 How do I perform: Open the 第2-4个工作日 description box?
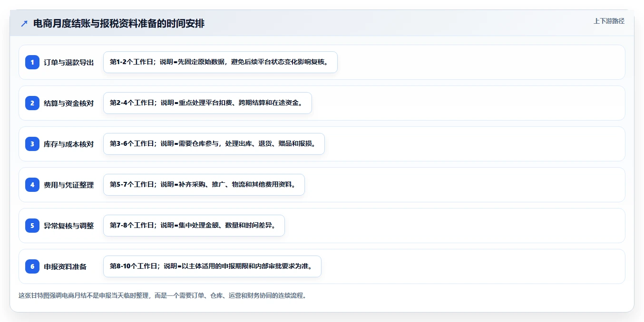[207, 103]
